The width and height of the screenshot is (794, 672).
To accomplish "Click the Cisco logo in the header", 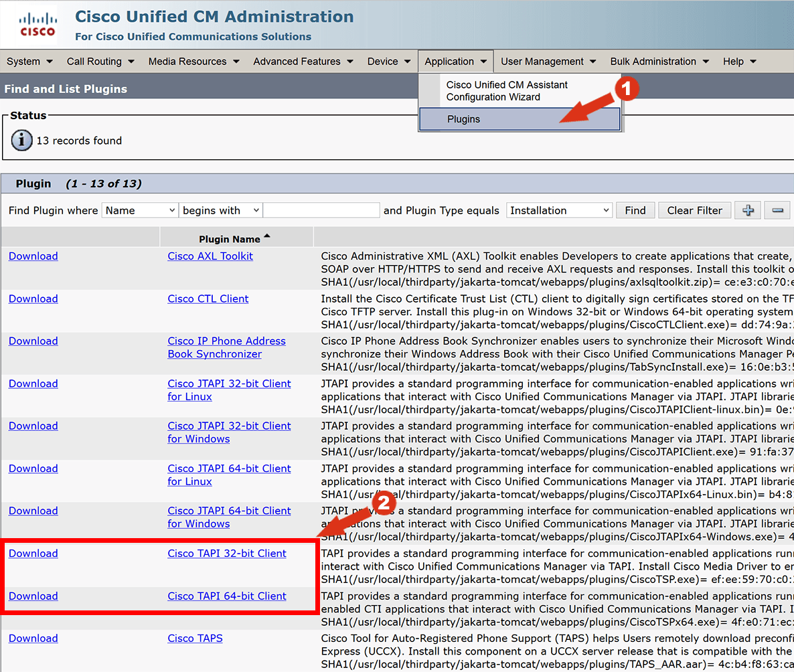I will (x=37, y=24).
